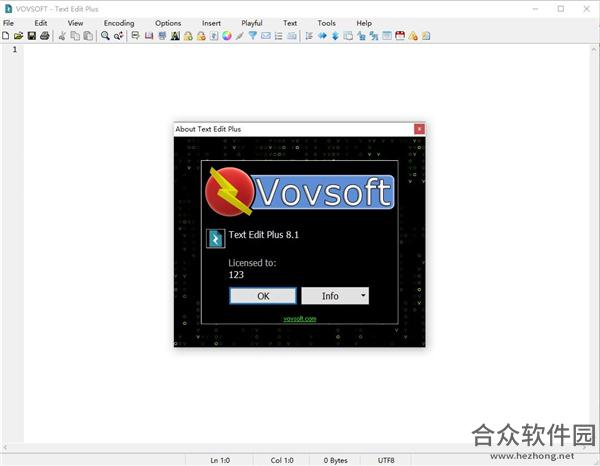Click the New file toolbar icon
This screenshot has height=466, width=600.
click(x=6, y=36)
